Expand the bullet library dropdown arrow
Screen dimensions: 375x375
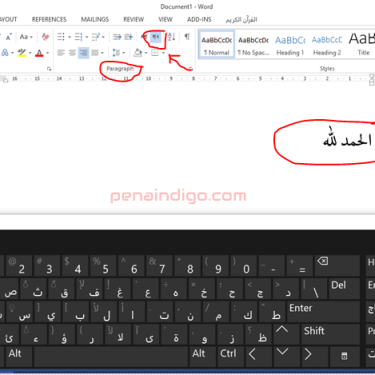69,37
